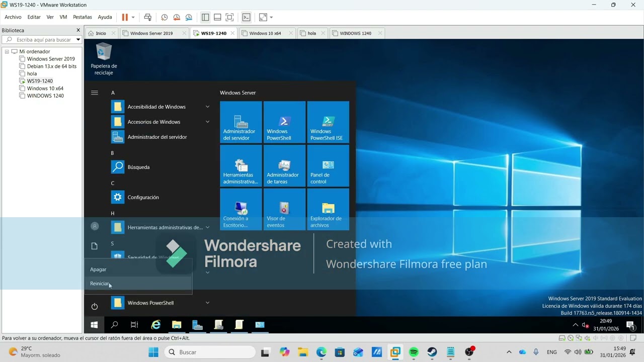The width and height of the screenshot is (644, 362).
Task: Open Papelera de reciclaje on guest desktop
Action: click(104, 59)
